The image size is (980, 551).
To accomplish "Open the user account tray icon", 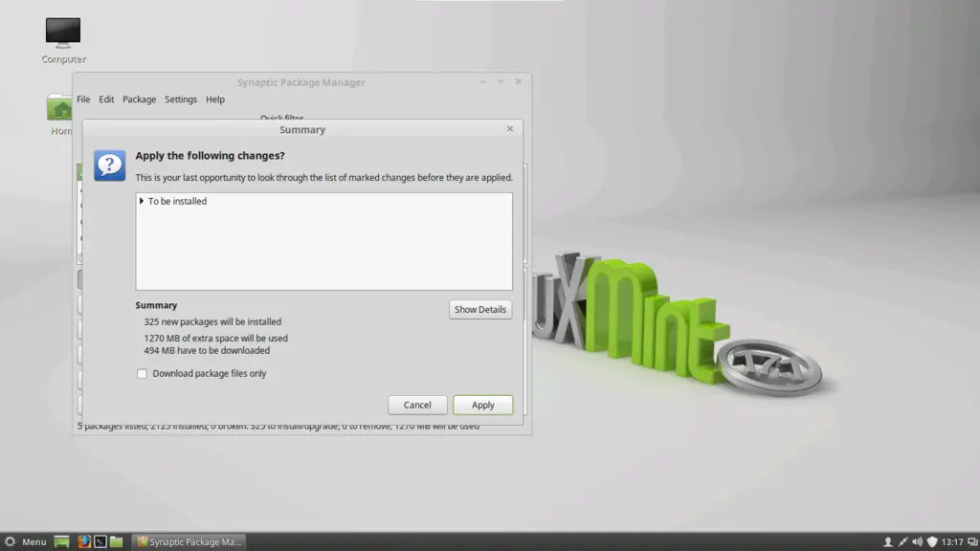I will tap(887, 541).
